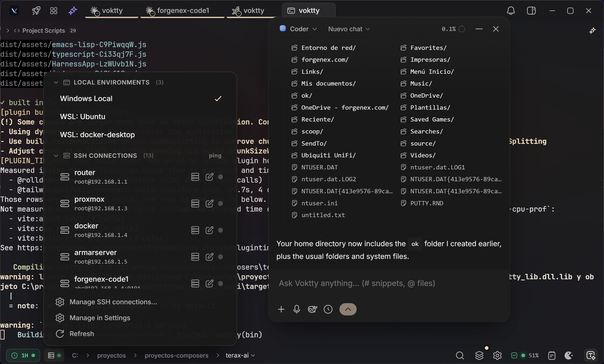
Task: Click the forgenex.com/ folder in chat listing
Action: [x=325, y=60]
